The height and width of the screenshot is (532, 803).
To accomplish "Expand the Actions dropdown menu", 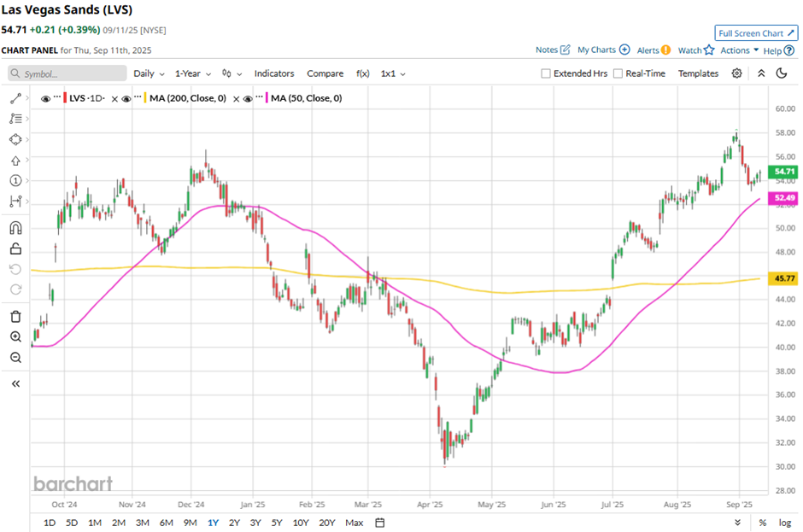I will click(x=740, y=50).
